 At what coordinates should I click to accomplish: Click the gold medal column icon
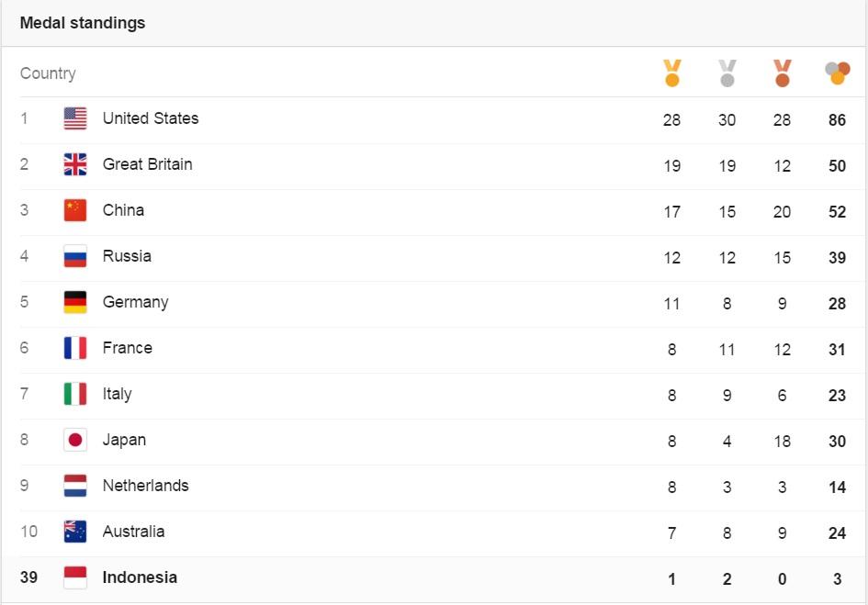coord(672,73)
